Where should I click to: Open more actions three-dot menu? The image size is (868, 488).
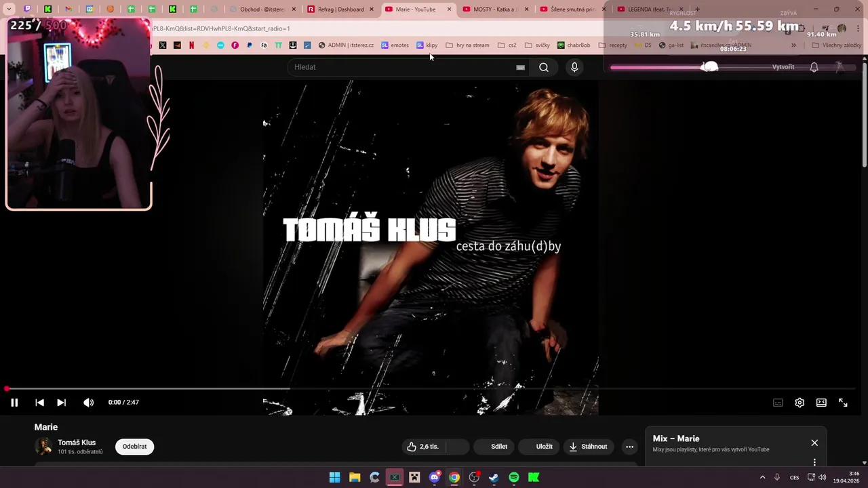[x=629, y=447]
